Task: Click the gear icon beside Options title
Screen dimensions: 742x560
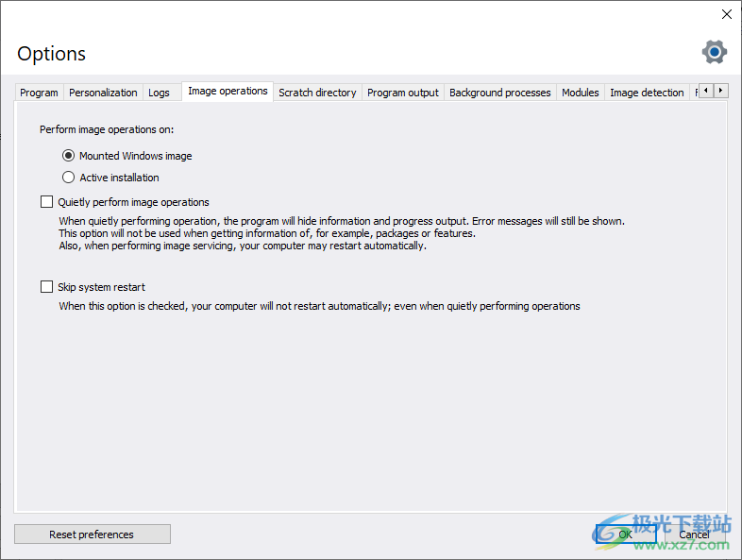Action: [714, 52]
